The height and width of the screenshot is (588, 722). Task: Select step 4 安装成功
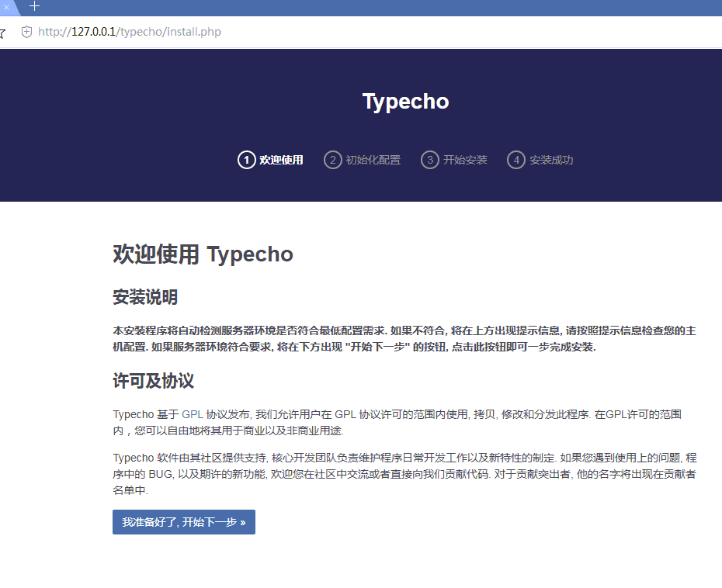click(x=540, y=160)
